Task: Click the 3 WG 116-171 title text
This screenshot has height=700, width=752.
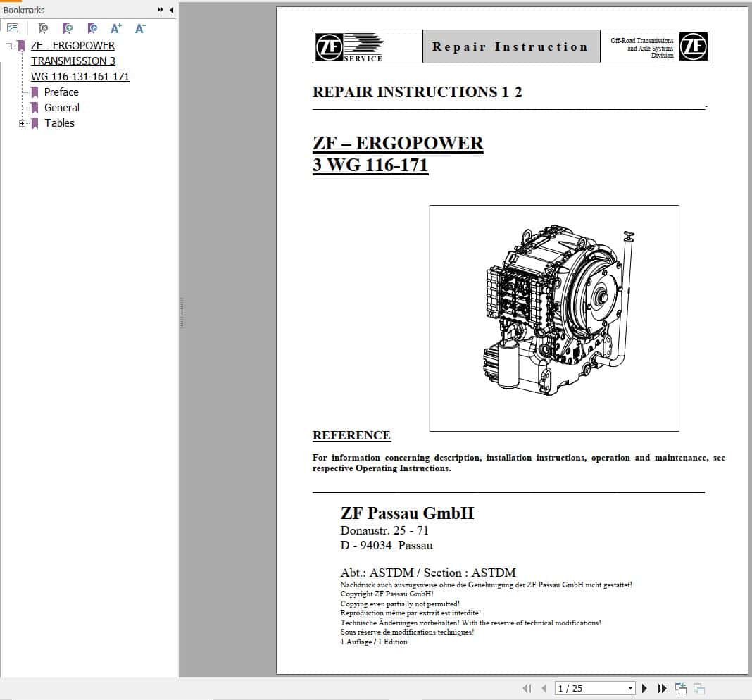Action: (x=370, y=165)
